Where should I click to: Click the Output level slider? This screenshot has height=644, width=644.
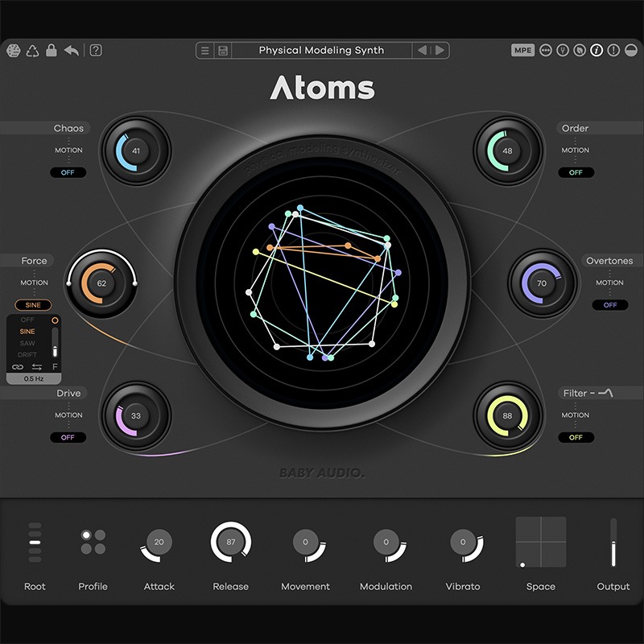(613, 543)
